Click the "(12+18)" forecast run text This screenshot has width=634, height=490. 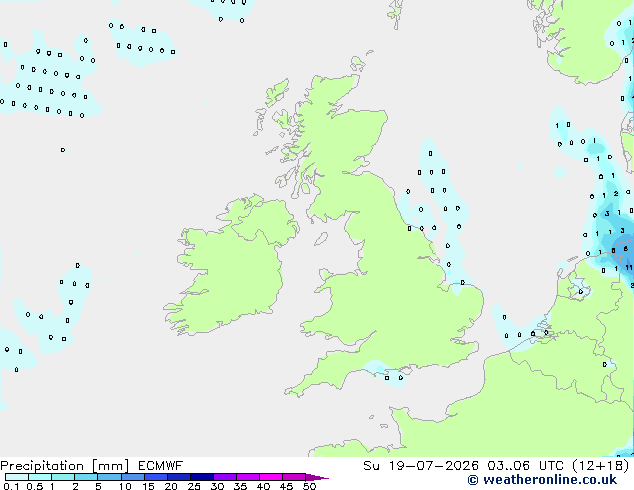[x=601, y=466]
